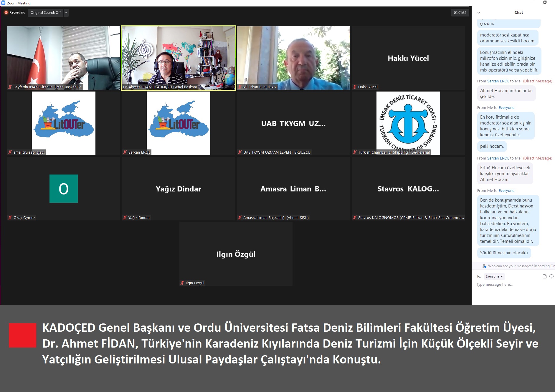Select Seyfettin İNAN video thumbnail
Screen dimensions: 555x392
pyautogui.click(x=64, y=58)
